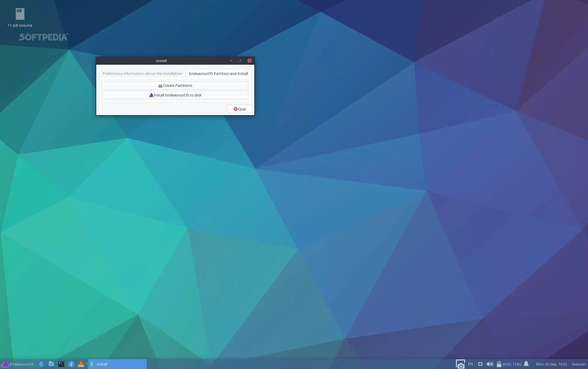588x369 pixels.
Task: Open the web browser globe launcher
Action: pyautogui.click(x=41, y=364)
